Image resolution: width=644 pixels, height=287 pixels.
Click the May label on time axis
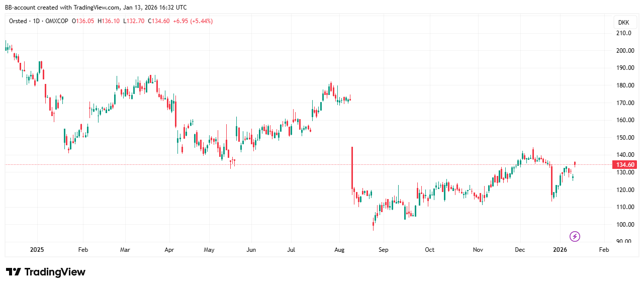click(x=209, y=250)
